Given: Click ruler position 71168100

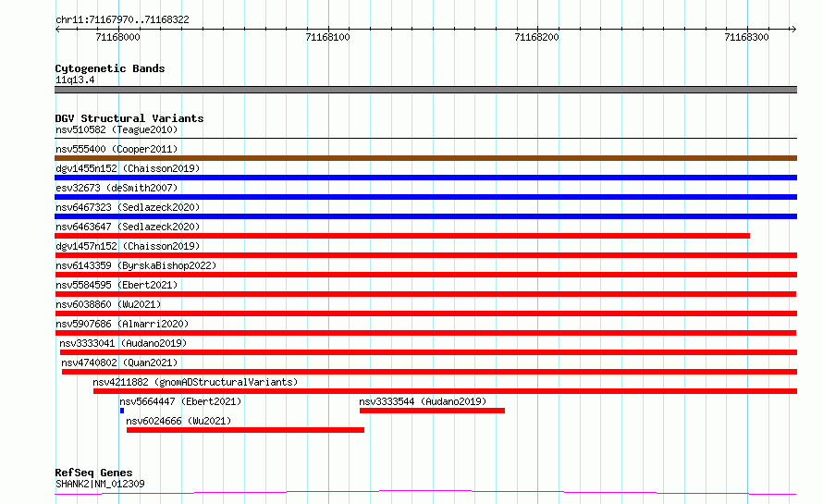Looking at the screenshot, I should tap(327, 37).
